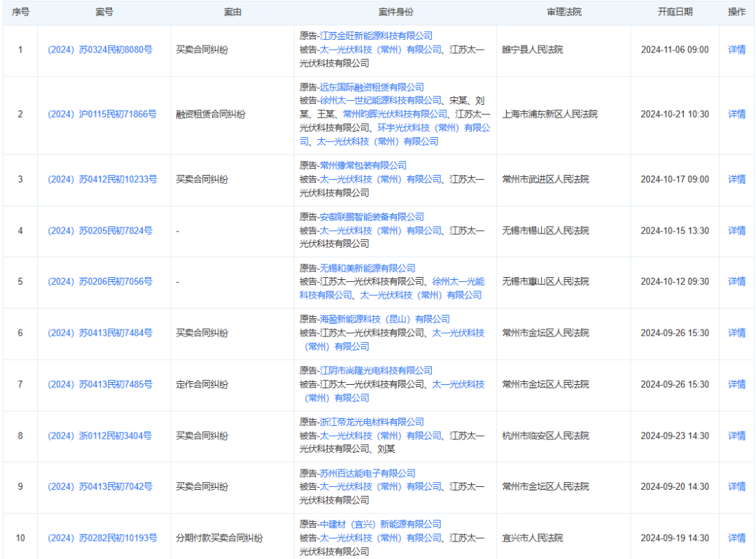This screenshot has width=756, height=559.
Task: Open plaintiff 江苏金旺新能源科技有限公司 link
Action: coord(376,36)
